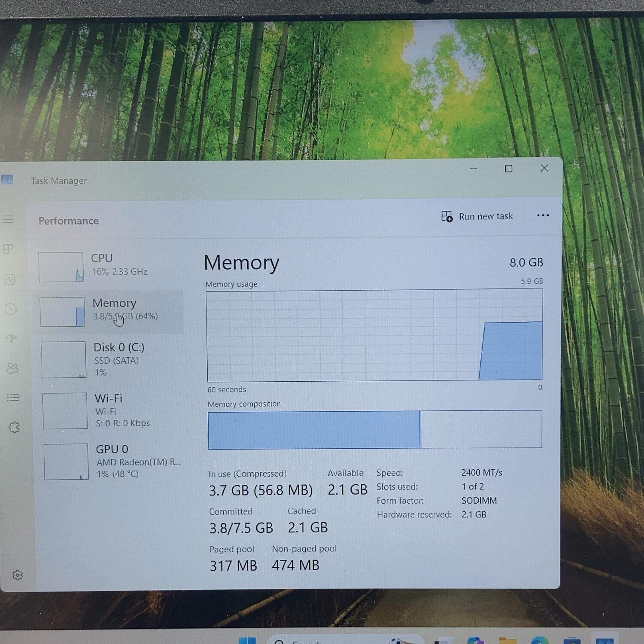Open the three-dots more options menu

[x=543, y=215]
